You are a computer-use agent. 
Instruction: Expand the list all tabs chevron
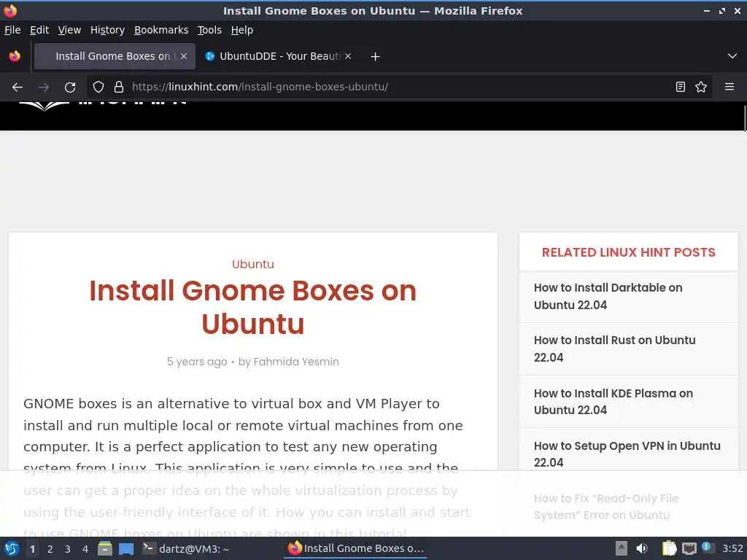point(732,56)
